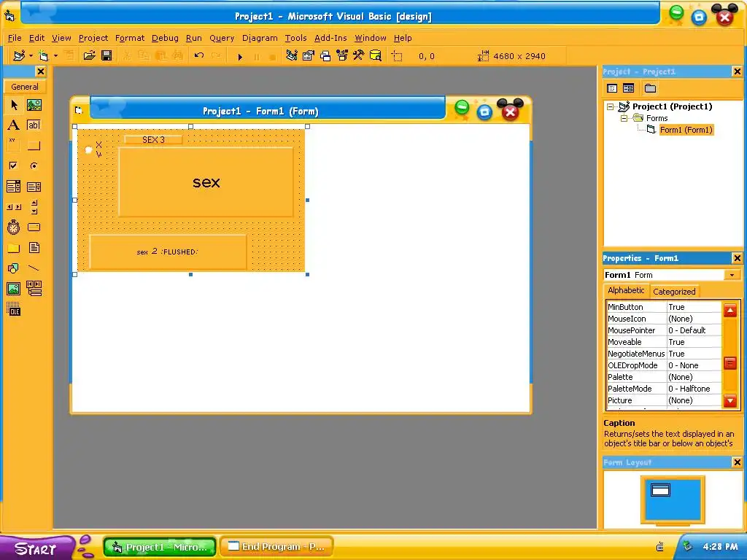Switch to the Alphabetic tab
747x560 pixels.
tap(626, 290)
